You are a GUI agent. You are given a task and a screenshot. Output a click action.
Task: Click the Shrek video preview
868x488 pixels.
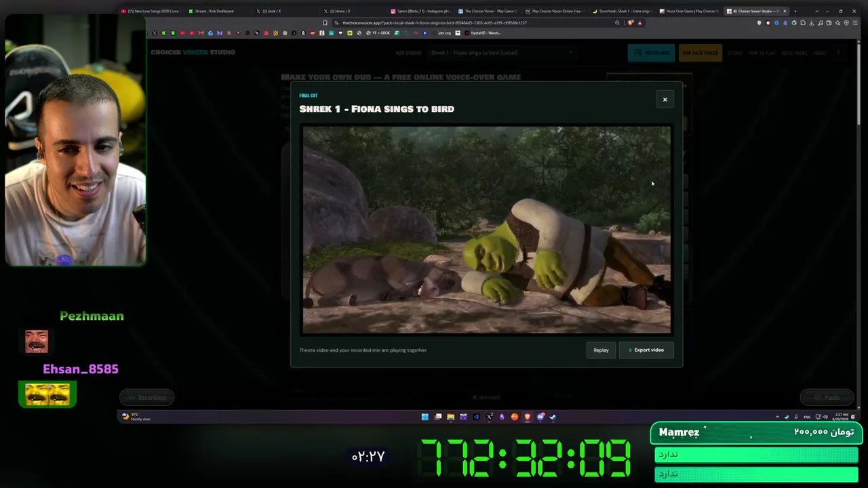click(487, 230)
